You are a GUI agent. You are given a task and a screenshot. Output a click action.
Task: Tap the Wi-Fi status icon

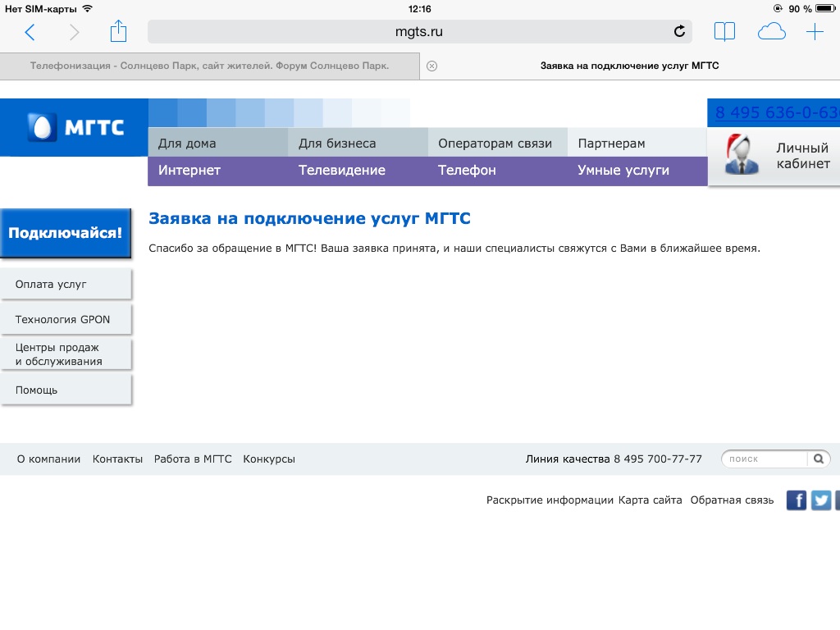pyautogui.click(x=88, y=8)
